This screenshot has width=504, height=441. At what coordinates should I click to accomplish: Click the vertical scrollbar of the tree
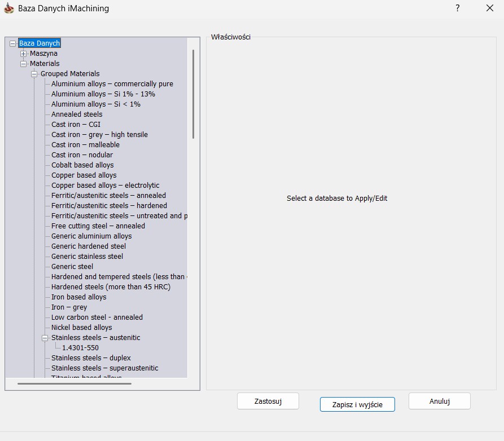[x=193, y=94]
